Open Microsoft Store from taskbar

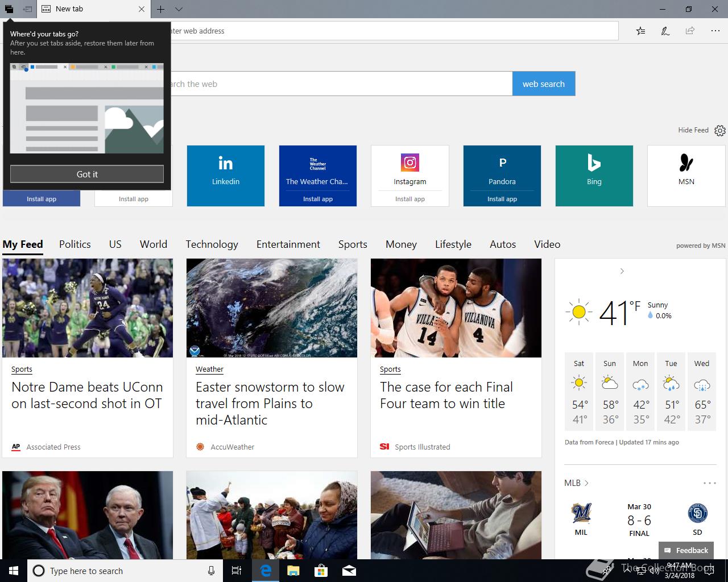(x=321, y=571)
